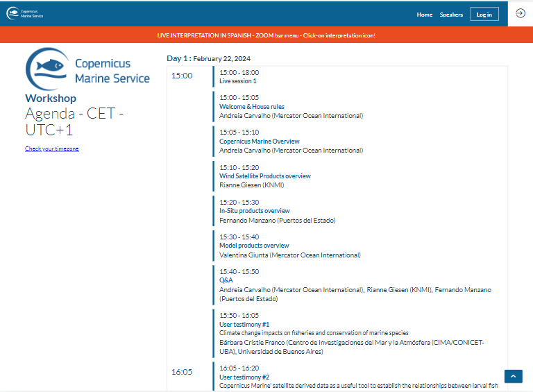Viewport: 533px width, 392px height.
Task: Open the Live session 1 entry
Action: tap(237, 81)
